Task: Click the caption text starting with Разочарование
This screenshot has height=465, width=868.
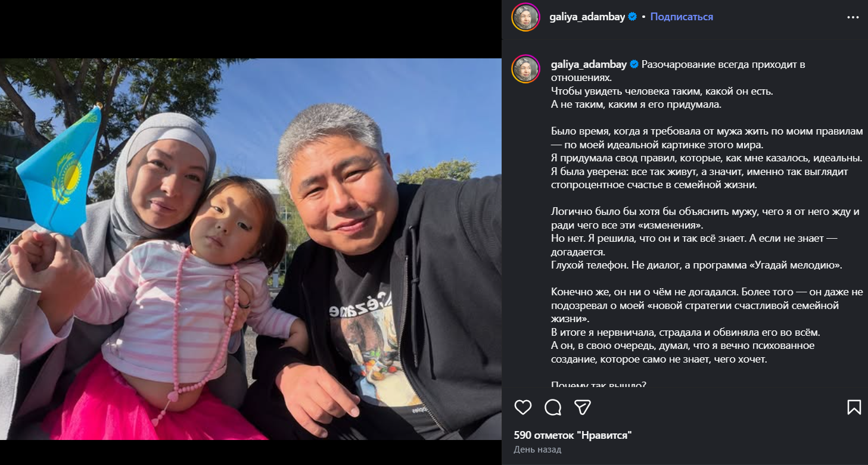Action: 679,71
